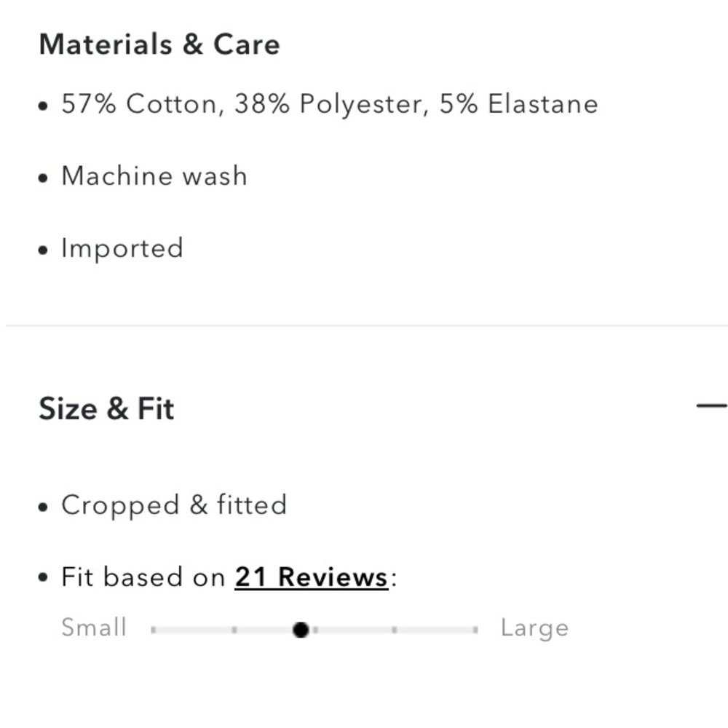Click the 'Fit based on' text

click(x=143, y=577)
